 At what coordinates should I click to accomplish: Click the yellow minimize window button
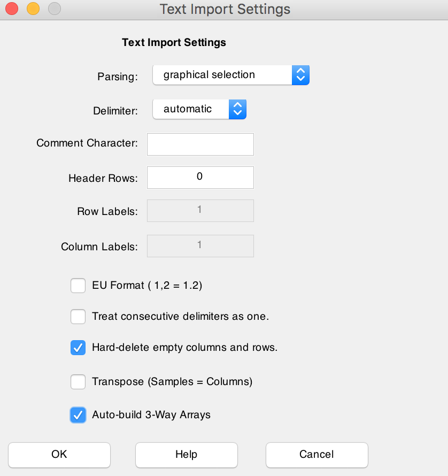pos(33,9)
